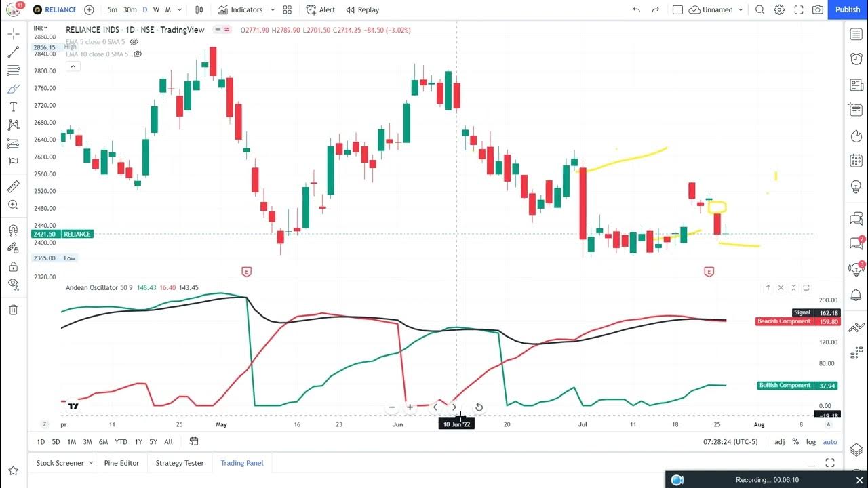This screenshot has height=488, width=868.
Task: Select the ruler measure tool
Action: coord(14,186)
